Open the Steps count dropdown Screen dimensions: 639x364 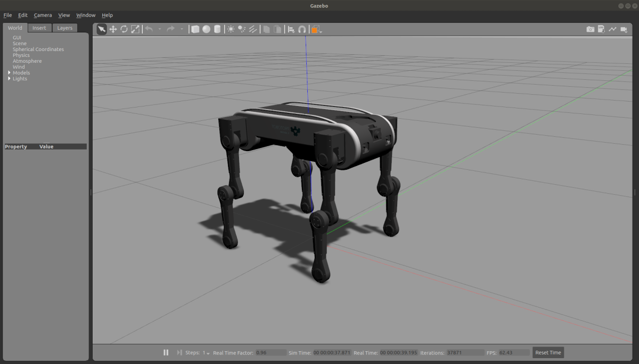point(206,353)
